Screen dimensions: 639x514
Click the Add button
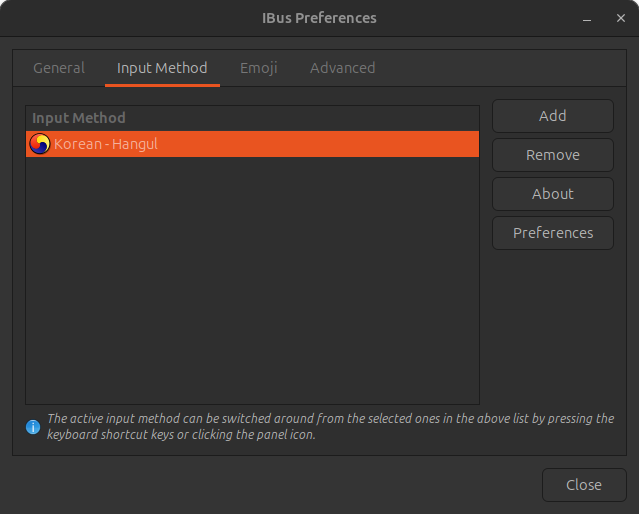point(553,116)
